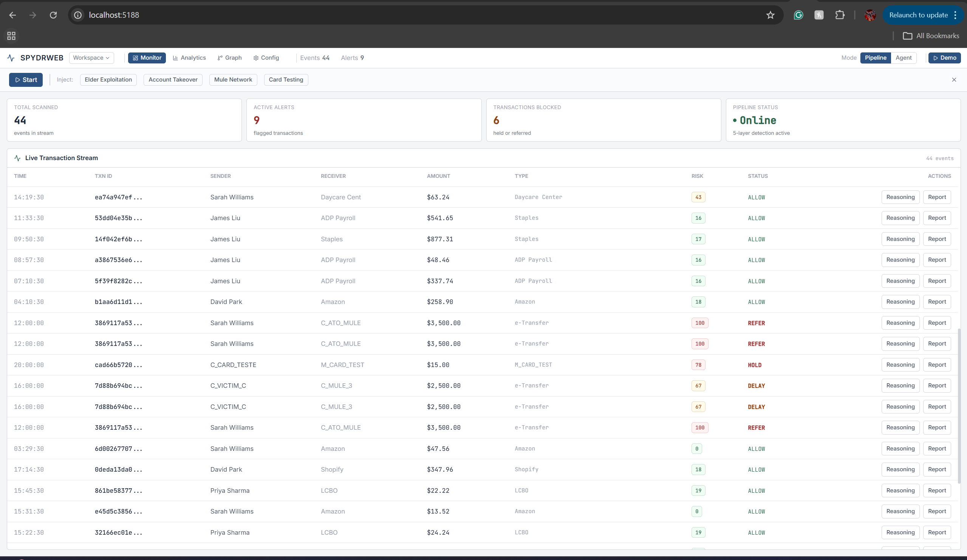This screenshot has width=967, height=560.
Task: Dismiss the inject toolbar with the X
Action: click(x=953, y=80)
